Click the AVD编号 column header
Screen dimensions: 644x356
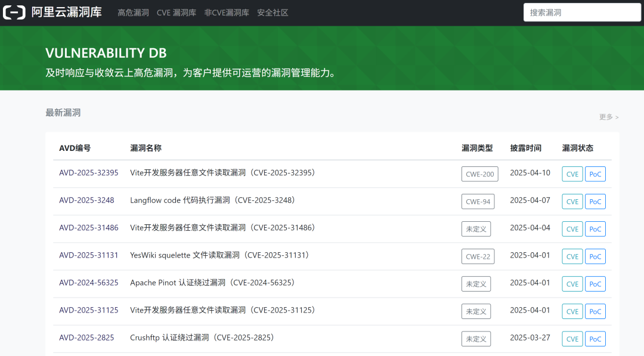click(x=75, y=148)
